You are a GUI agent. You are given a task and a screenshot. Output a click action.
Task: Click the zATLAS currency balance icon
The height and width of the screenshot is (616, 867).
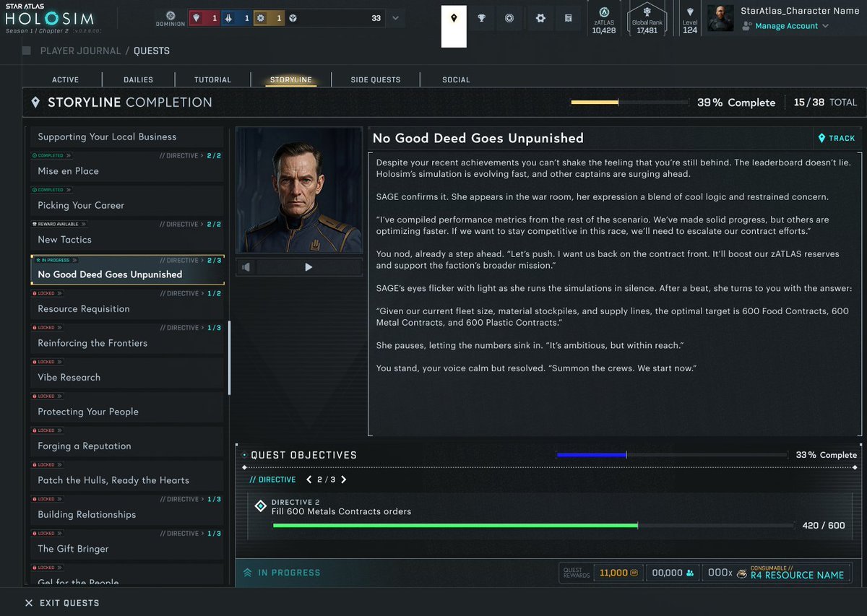(x=604, y=12)
